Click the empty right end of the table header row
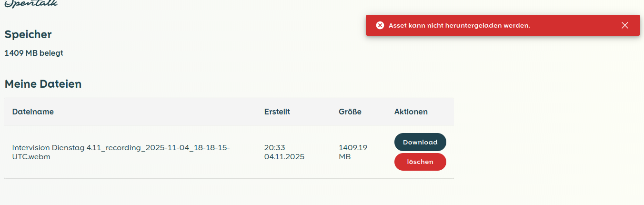The height and width of the screenshot is (205, 644). (444, 112)
